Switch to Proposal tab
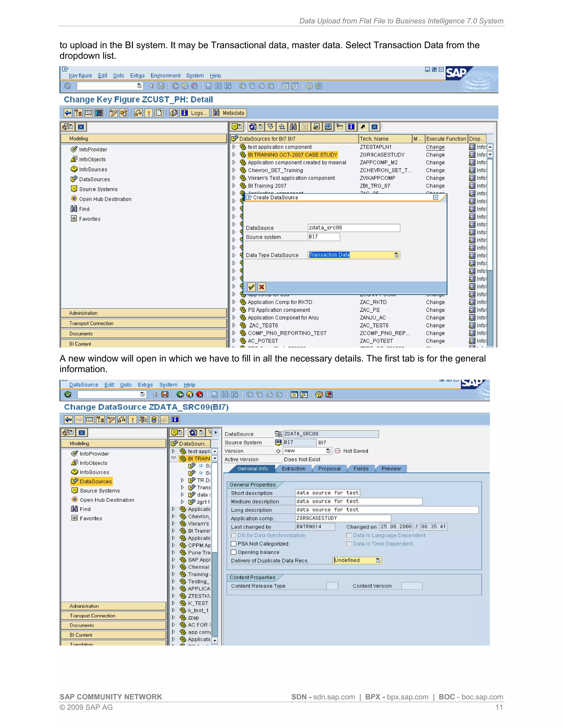This screenshot has height=728, width=563. [330, 469]
